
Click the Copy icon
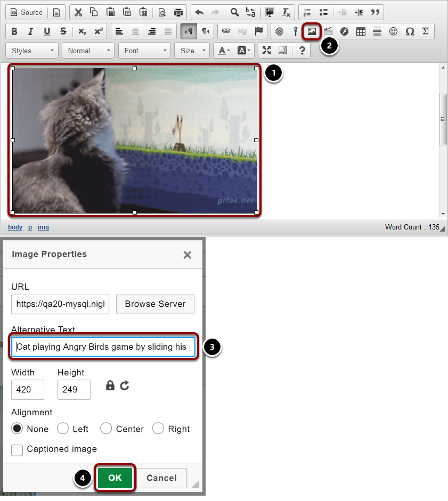coord(94,12)
